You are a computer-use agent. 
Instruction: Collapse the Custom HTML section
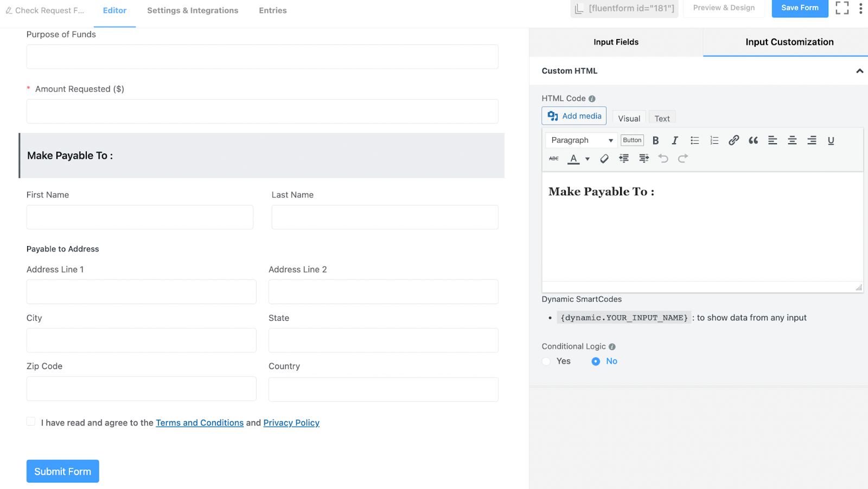click(859, 71)
